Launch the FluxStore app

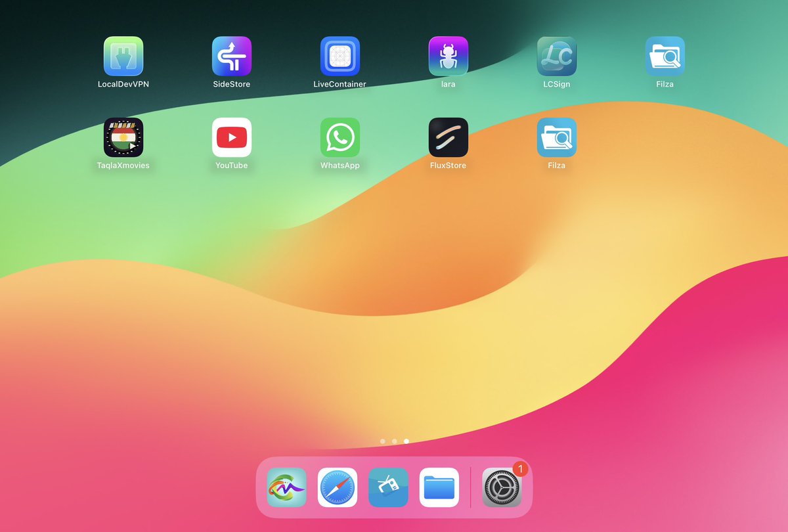449,137
